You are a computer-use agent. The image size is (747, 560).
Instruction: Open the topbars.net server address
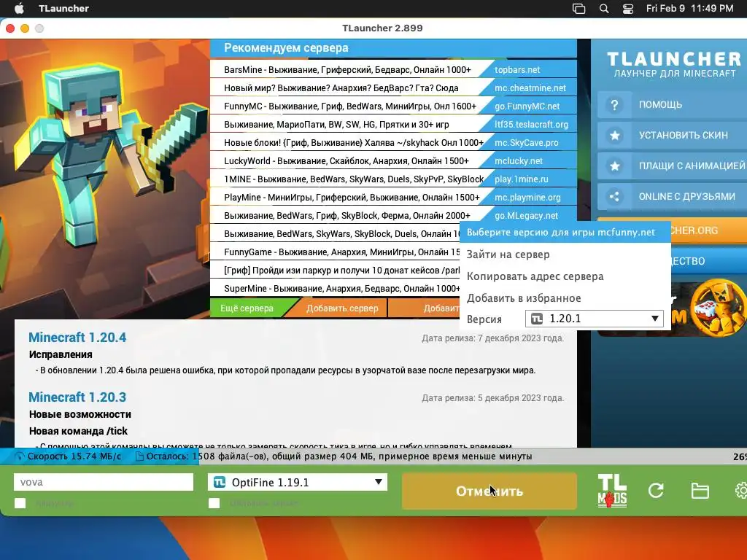pyautogui.click(x=517, y=69)
